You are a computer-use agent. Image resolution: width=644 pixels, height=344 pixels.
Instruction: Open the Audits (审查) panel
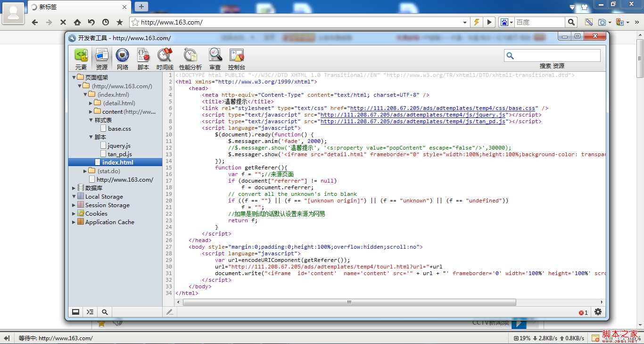[215, 59]
